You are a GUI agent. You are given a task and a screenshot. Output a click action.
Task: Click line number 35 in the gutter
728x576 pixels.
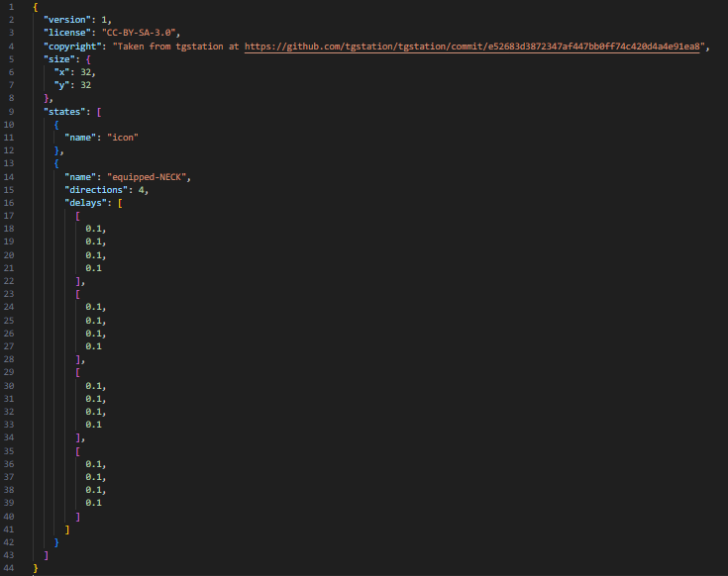pyautogui.click(x=9, y=451)
